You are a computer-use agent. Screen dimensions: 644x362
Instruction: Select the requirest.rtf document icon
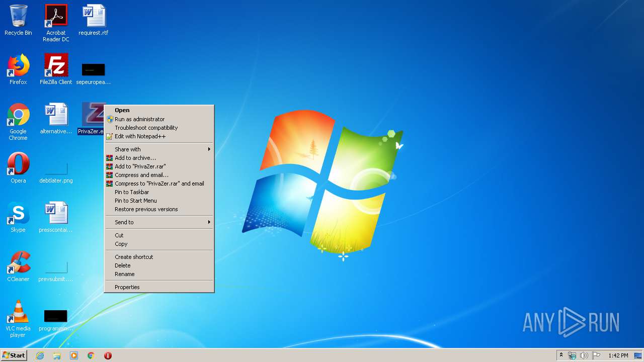click(x=94, y=20)
